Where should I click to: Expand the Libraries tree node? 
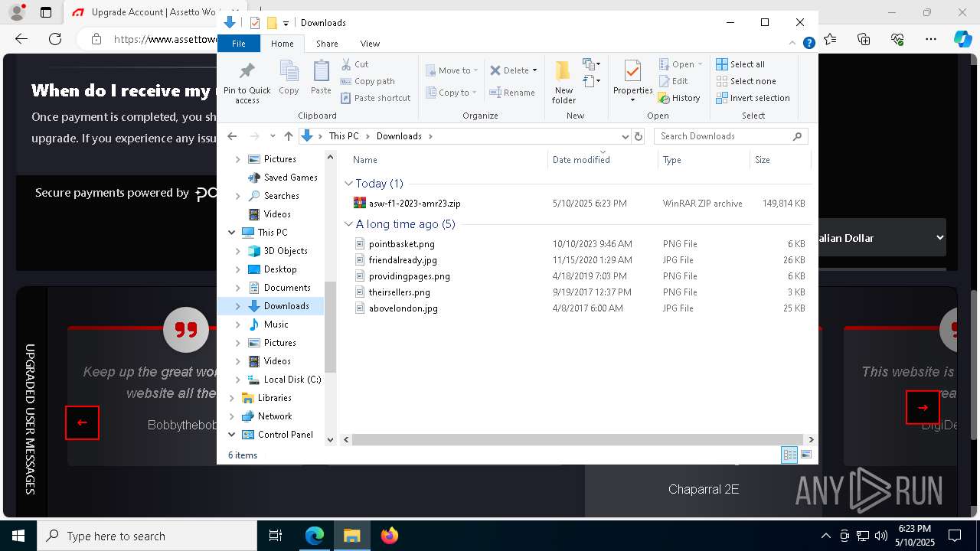232,398
